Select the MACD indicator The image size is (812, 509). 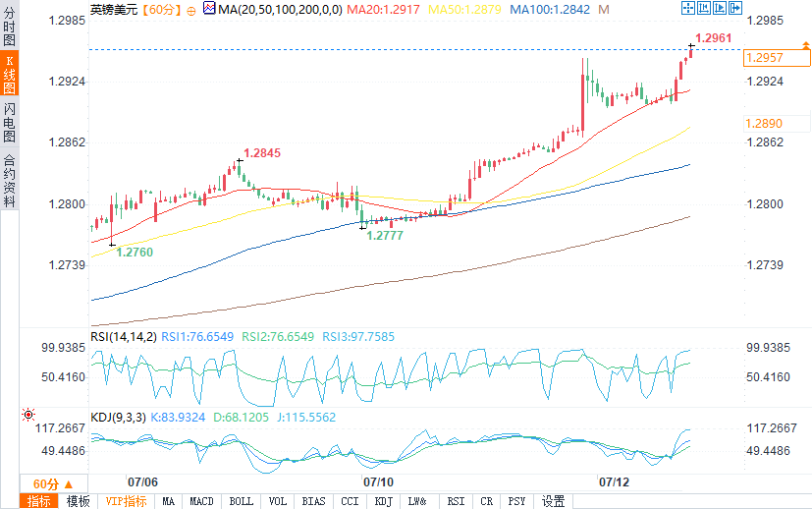(x=201, y=501)
